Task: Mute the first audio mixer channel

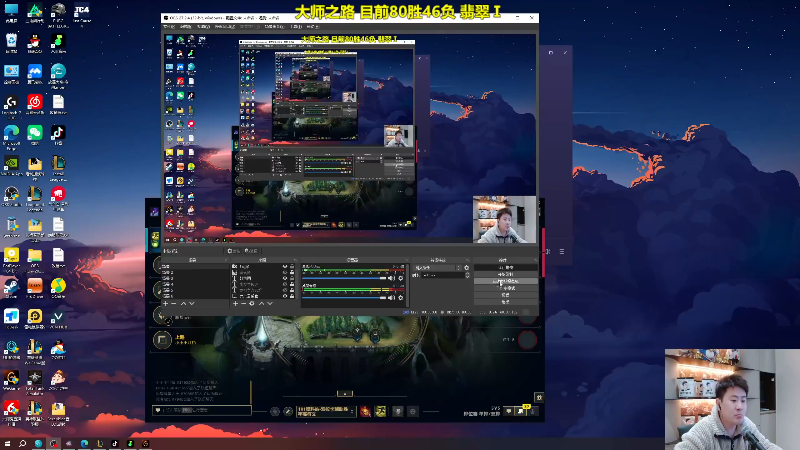Action: (x=391, y=278)
